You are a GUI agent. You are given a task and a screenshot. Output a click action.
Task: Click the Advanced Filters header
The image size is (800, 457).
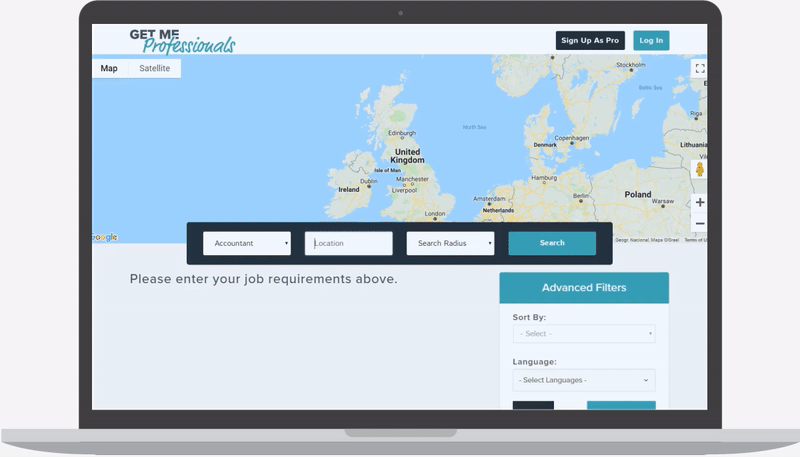(584, 288)
